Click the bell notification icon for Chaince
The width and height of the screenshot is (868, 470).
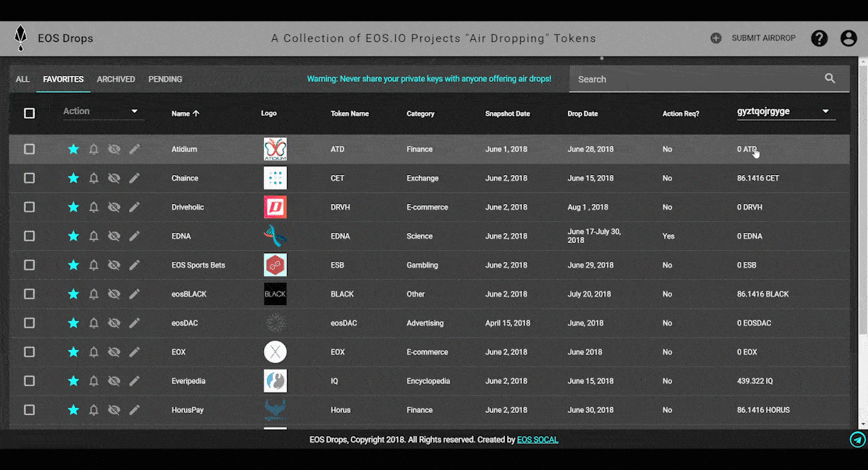tap(93, 178)
